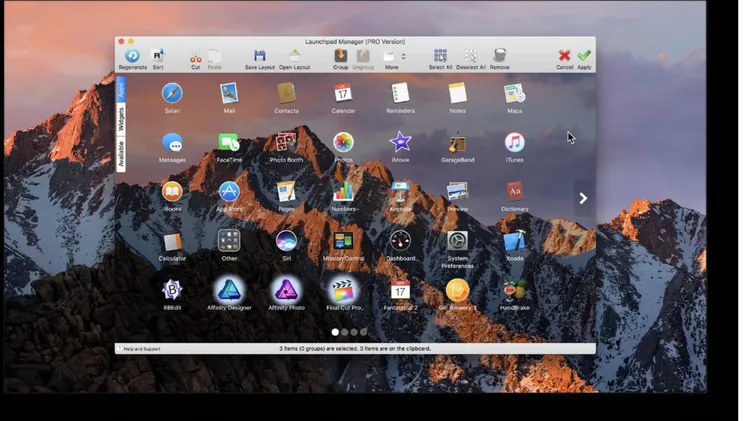Select the Fantastical 2 icon
Screen dimensions: 750x421
(400, 290)
